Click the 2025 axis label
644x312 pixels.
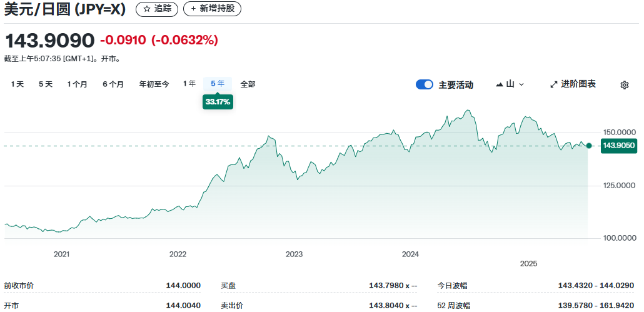(528, 264)
